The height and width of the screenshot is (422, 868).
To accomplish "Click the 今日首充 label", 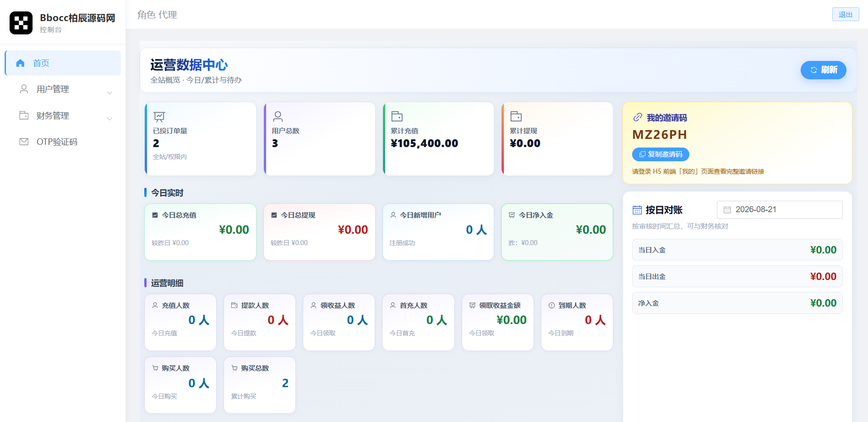I will coord(402,333).
